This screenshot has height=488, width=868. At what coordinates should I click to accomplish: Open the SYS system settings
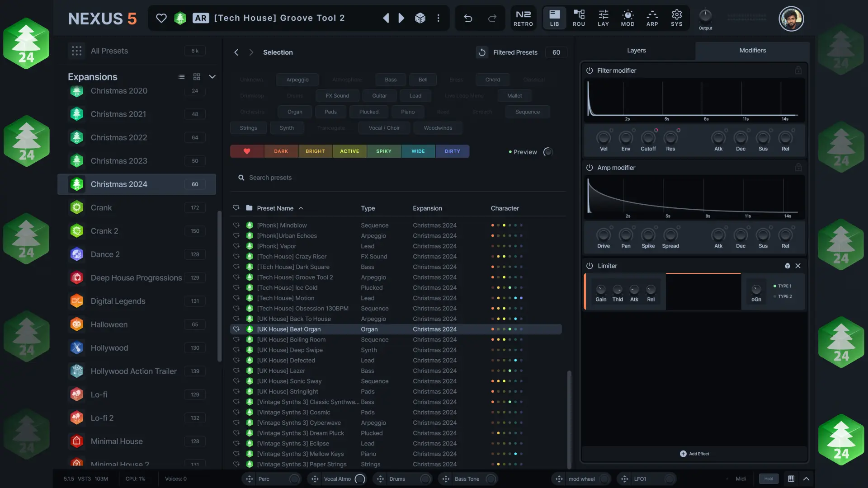[676, 18]
